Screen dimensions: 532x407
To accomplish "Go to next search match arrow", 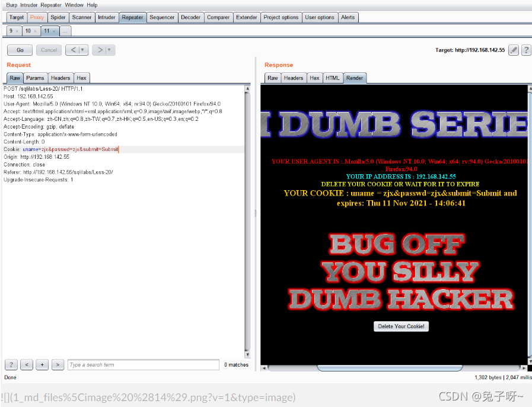I will (58, 364).
